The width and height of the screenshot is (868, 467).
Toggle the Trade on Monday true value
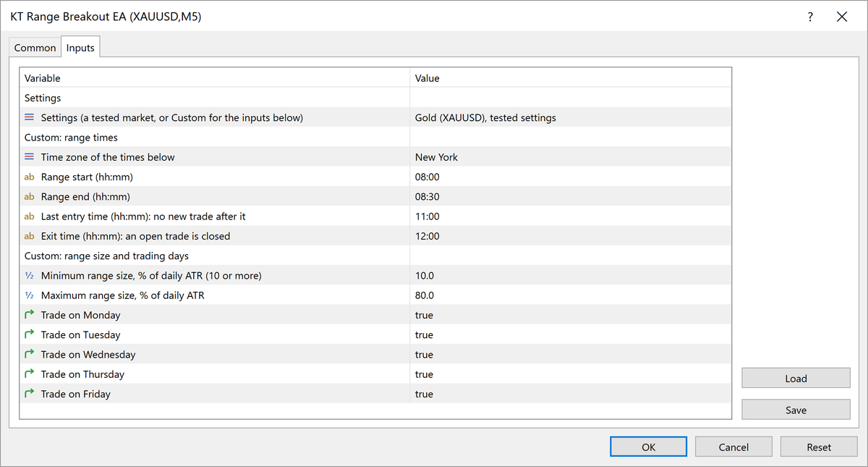[x=571, y=315]
